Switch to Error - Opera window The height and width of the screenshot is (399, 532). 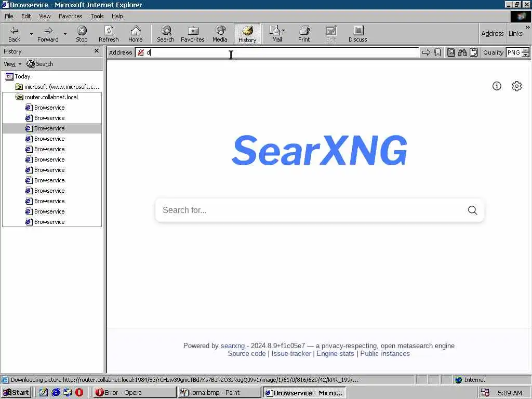pos(135,393)
